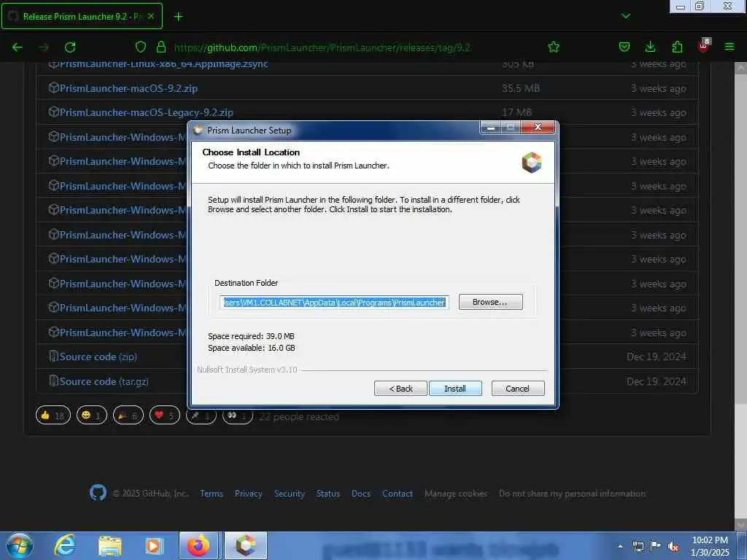Click the GitHub logo in footer
Screen dimensions: 747x560
[x=98, y=492]
